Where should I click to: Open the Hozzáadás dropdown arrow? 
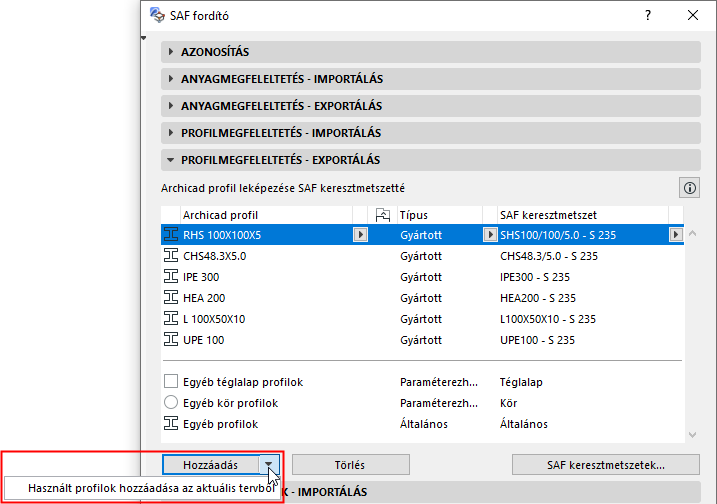[269, 465]
